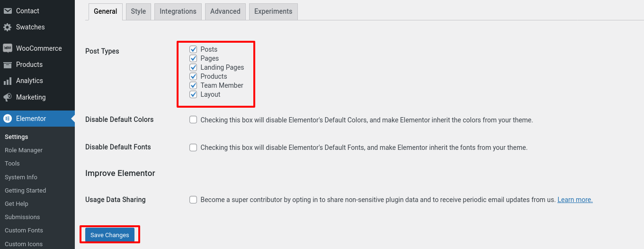The height and width of the screenshot is (249, 644).
Task: Click the Contact envelope icon
Action: click(x=8, y=11)
